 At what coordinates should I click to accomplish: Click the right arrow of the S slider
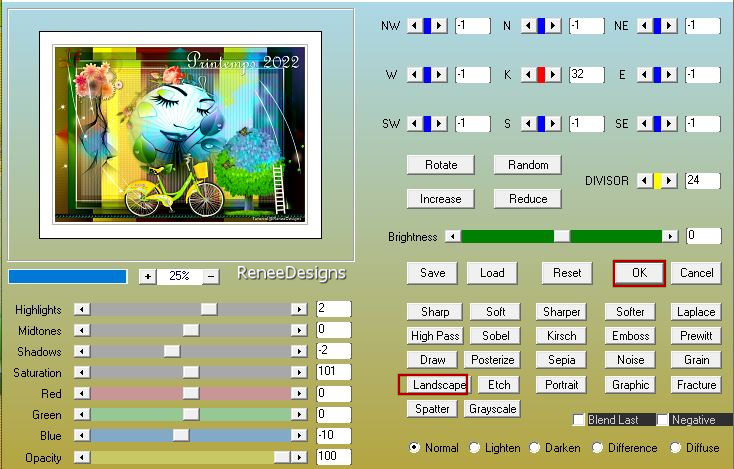[553, 124]
